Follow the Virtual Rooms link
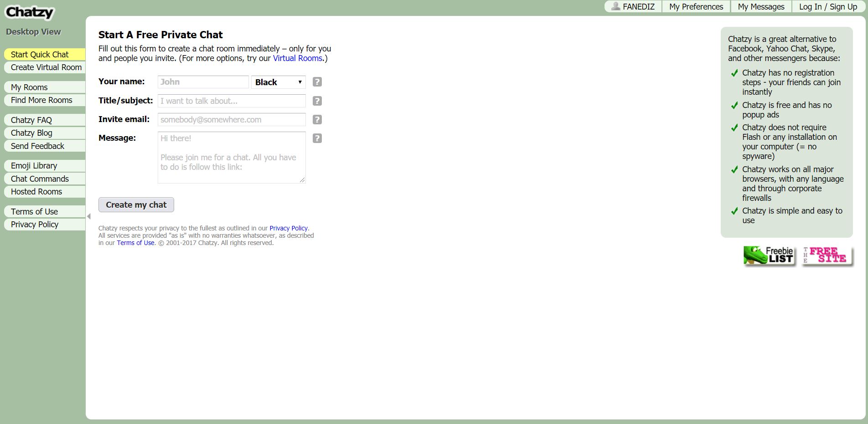Screen dimensions: 868x424 [298, 58]
